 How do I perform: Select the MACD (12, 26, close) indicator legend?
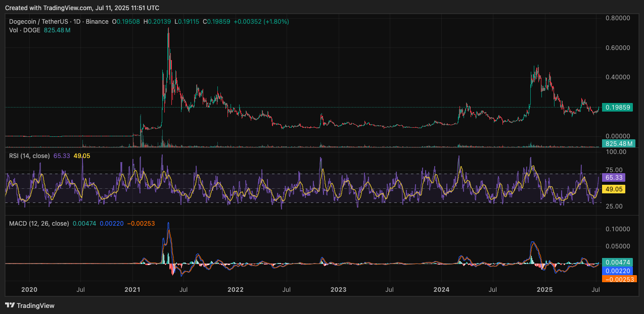click(38, 223)
